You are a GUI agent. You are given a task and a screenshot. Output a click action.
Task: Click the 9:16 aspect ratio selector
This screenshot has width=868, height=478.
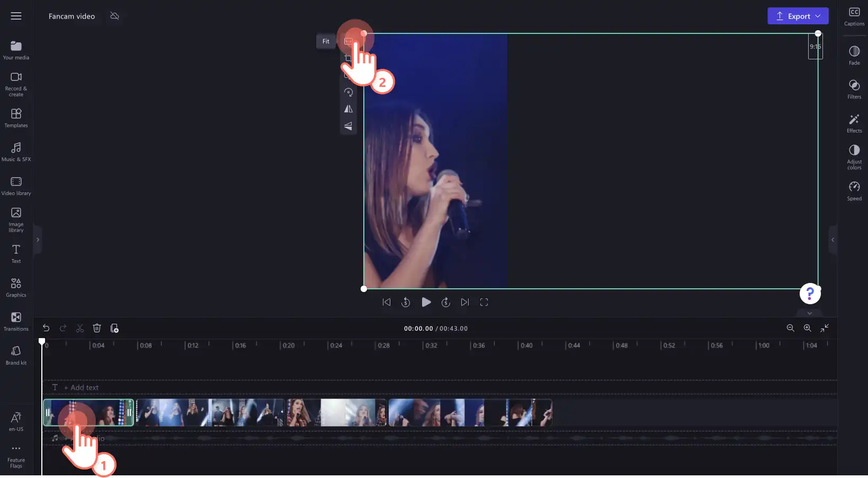click(x=815, y=47)
